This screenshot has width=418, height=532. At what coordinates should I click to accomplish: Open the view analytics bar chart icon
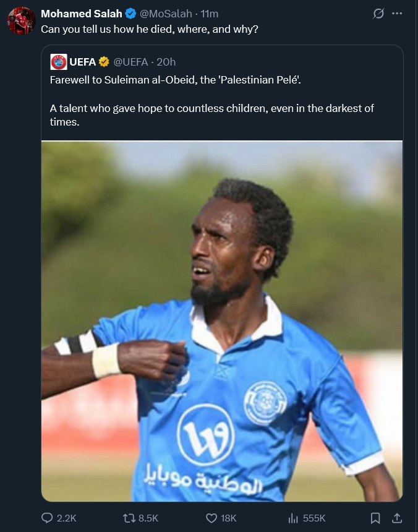[293, 518]
